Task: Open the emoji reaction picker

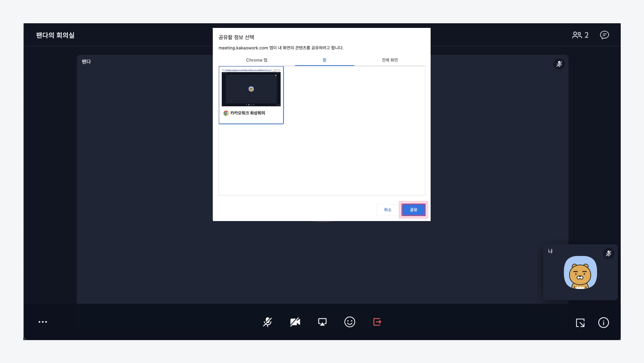Action: (x=350, y=322)
